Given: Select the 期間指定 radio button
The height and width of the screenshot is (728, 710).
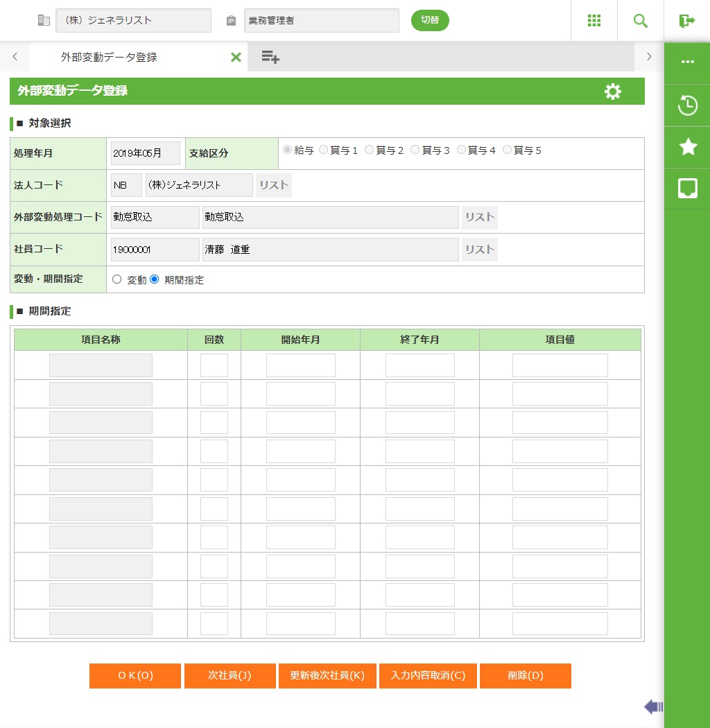Looking at the screenshot, I should [155, 279].
